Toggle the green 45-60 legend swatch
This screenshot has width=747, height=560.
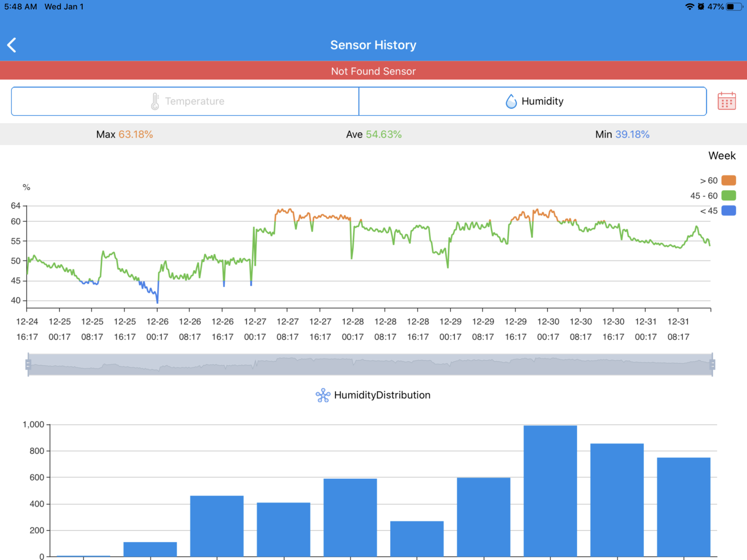(x=729, y=196)
